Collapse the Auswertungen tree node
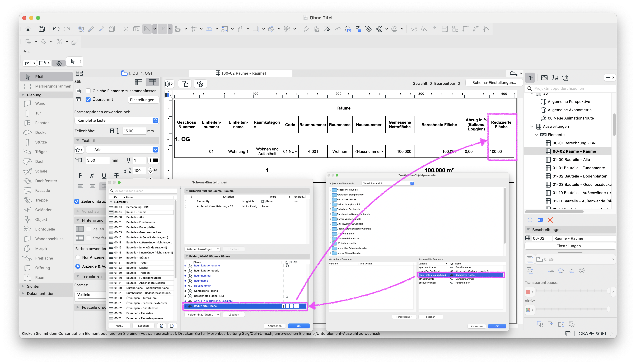The height and width of the screenshot is (364, 636). click(x=532, y=127)
